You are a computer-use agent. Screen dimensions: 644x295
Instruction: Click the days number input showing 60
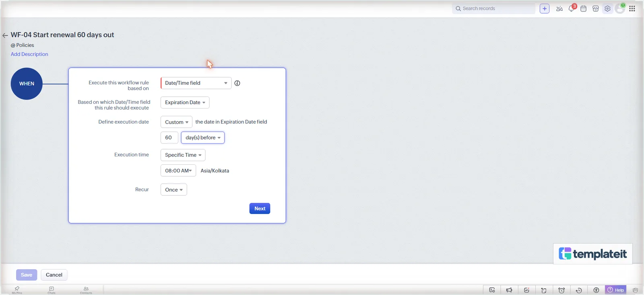169,138
